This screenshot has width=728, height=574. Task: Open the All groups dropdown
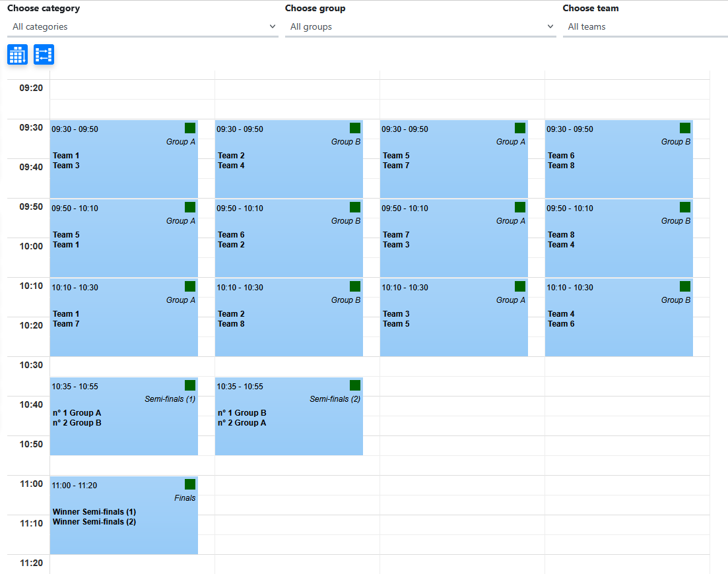(420, 26)
